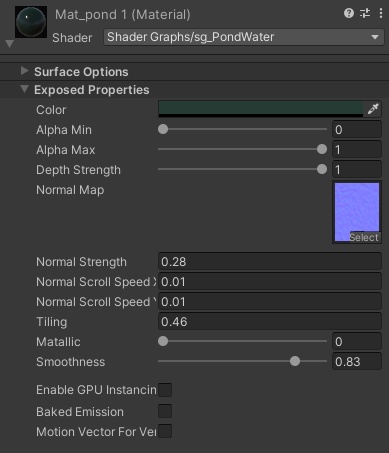Adjust the Matallic slider
389x453 pixels.
pos(242,341)
